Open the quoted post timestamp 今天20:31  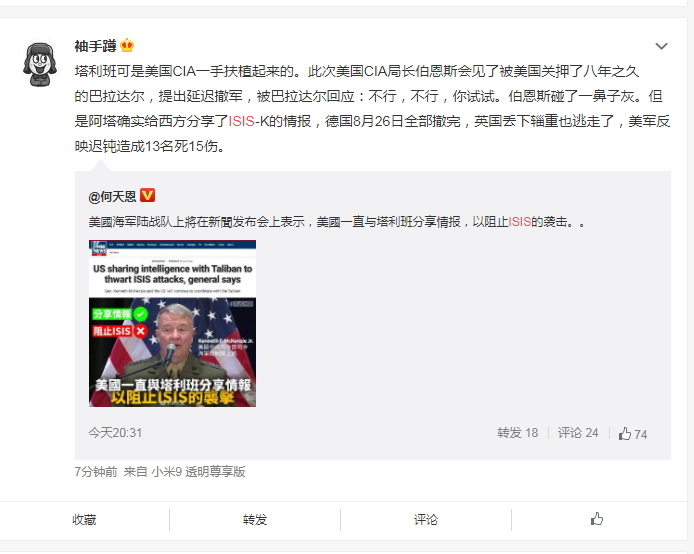(115, 432)
